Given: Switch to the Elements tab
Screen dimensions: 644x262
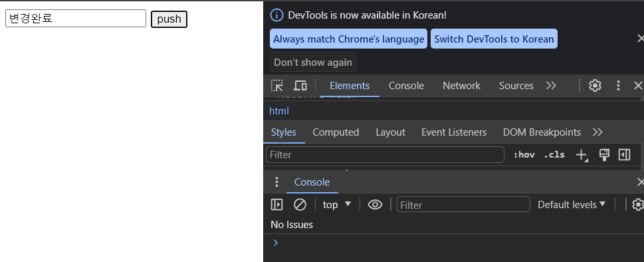Looking at the screenshot, I should click(350, 85).
